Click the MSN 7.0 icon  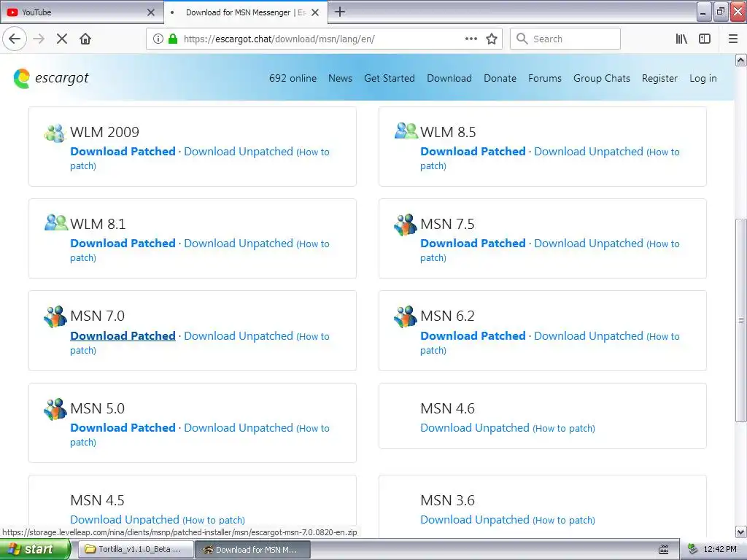(55, 316)
